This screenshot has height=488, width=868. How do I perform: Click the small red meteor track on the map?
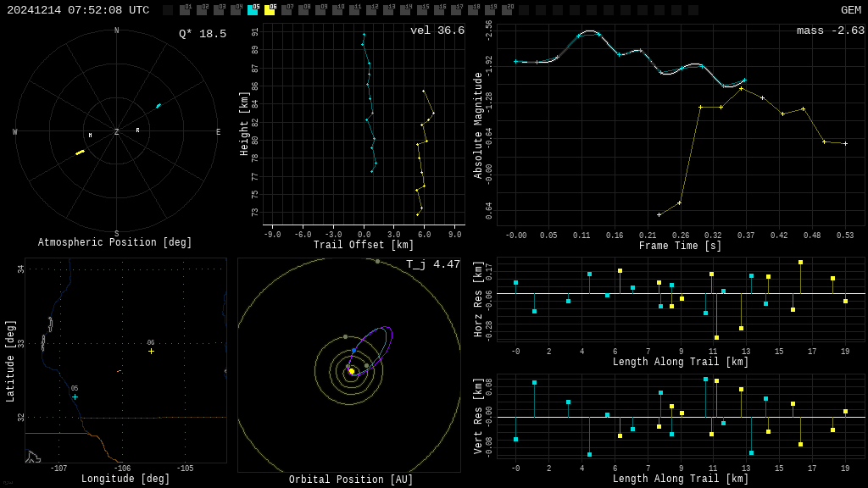(x=119, y=371)
